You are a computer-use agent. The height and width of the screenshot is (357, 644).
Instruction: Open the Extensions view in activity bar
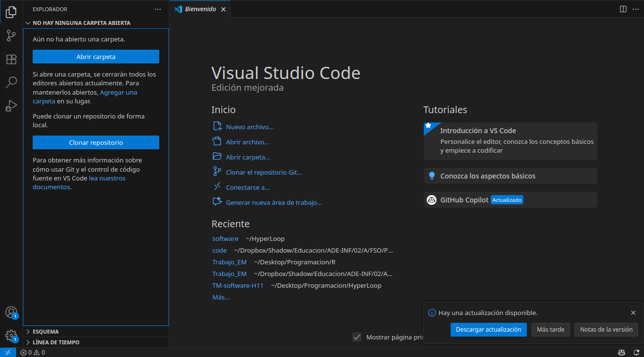click(x=11, y=59)
